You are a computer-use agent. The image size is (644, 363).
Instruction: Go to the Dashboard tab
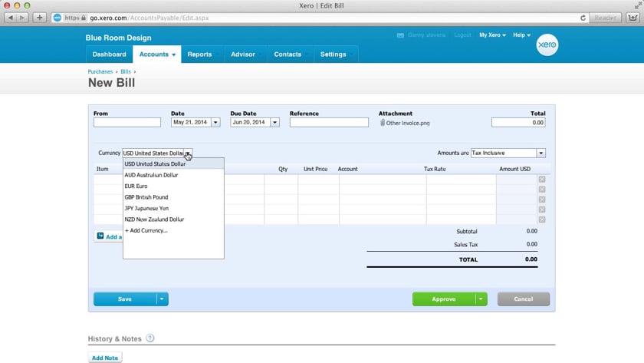(109, 54)
